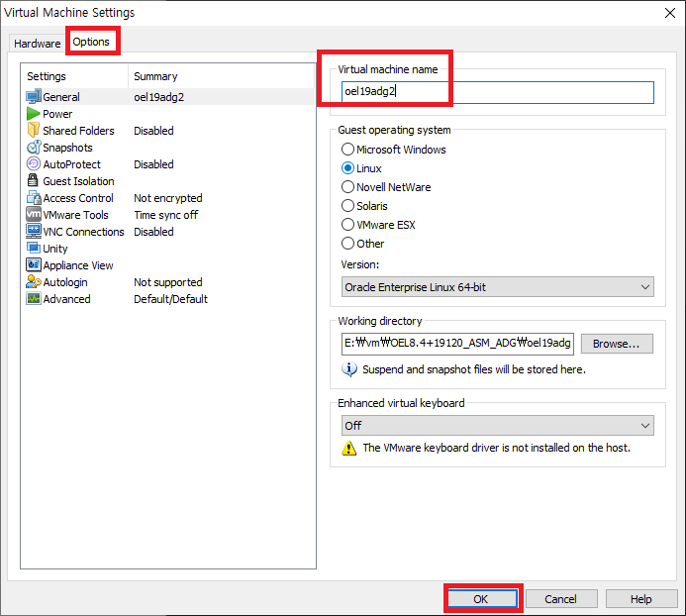Select the VNC Connections row label
The width and height of the screenshot is (686, 616).
(x=83, y=231)
